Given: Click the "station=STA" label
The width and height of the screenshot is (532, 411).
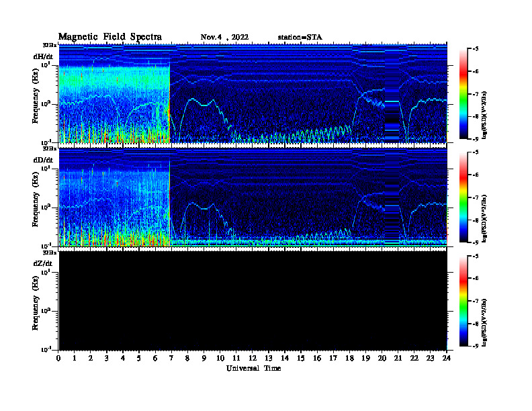Looking at the screenshot, I should [x=300, y=37].
